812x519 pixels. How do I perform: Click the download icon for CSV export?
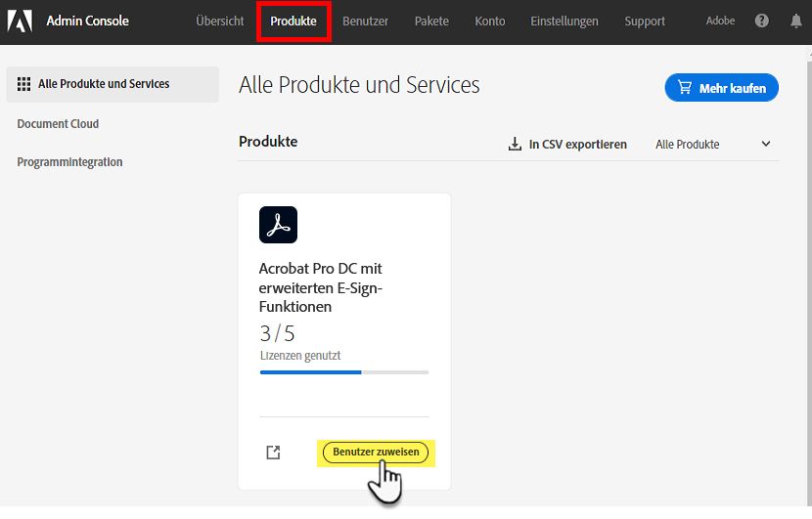(x=515, y=144)
